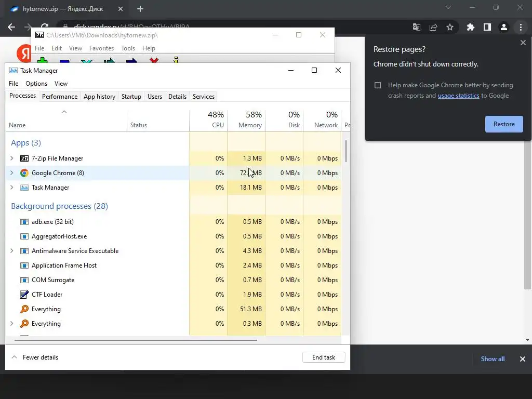532x399 pixels.
Task: Switch to the Performance tab
Action: 60,97
